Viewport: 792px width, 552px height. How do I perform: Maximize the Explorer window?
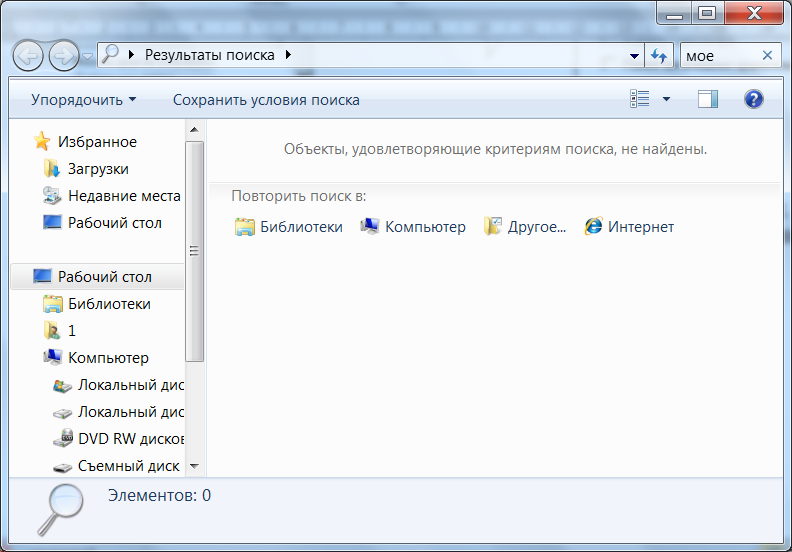(x=707, y=14)
